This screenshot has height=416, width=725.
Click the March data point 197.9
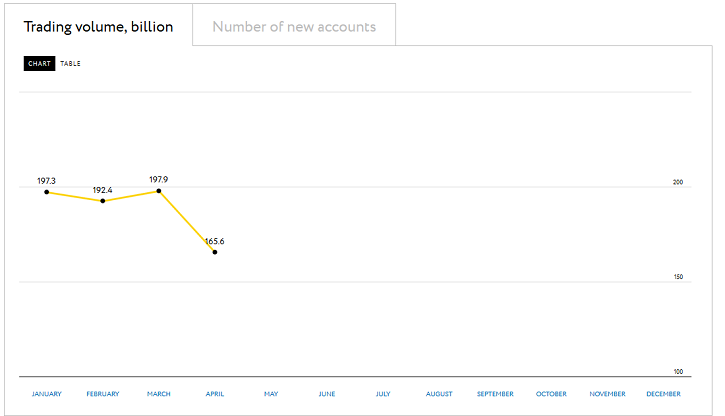point(159,191)
